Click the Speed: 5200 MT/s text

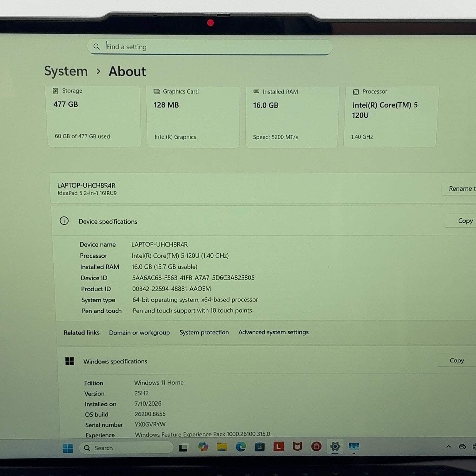275,137
